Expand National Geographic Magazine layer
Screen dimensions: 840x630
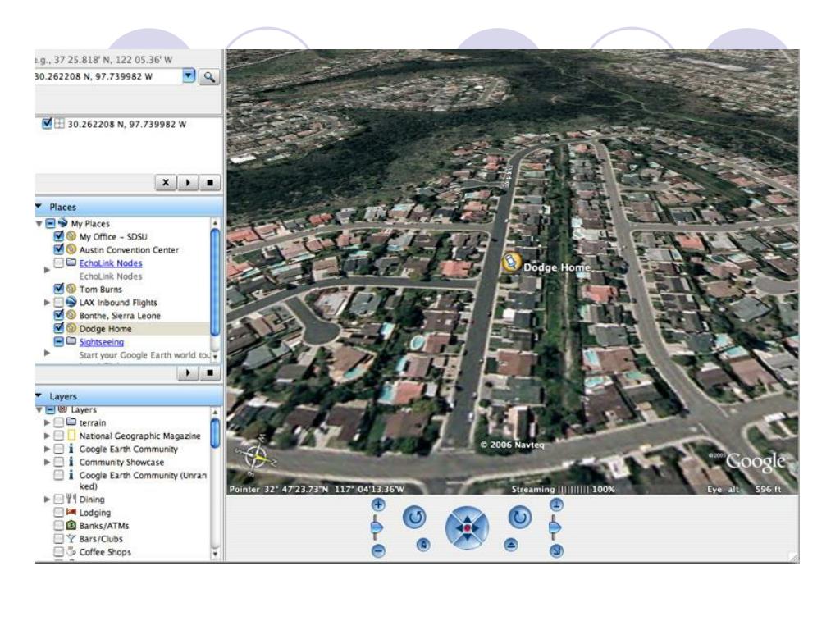[47, 436]
